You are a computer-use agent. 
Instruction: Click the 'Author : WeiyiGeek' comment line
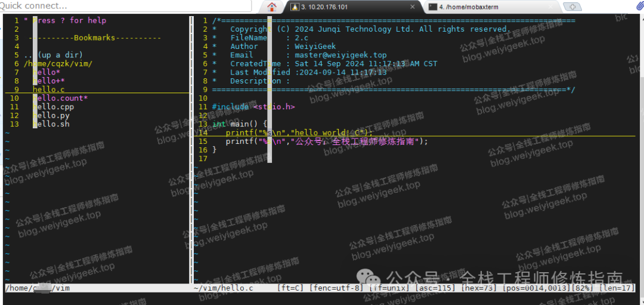[x=274, y=47]
